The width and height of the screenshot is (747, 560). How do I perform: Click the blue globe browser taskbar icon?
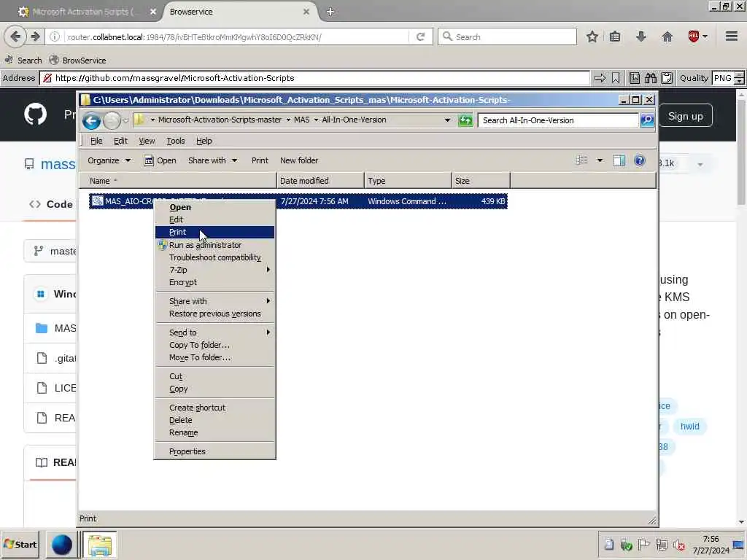(x=62, y=545)
